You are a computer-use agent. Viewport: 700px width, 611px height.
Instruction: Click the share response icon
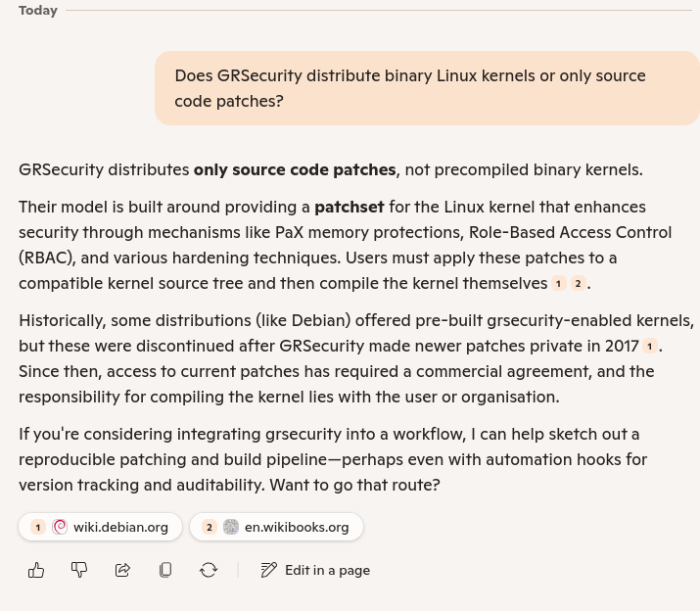coord(122,570)
